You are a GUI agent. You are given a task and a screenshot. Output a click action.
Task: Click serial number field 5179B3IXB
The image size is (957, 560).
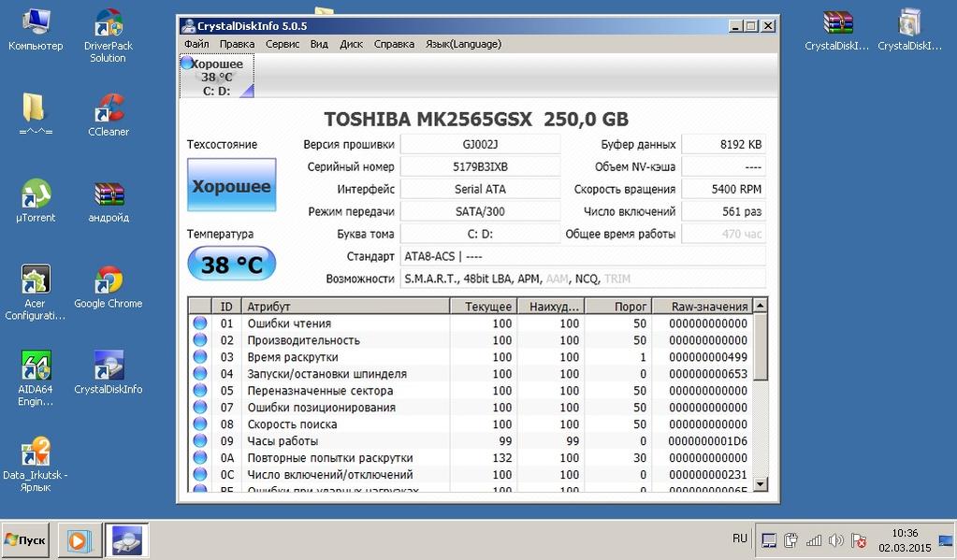click(x=480, y=166)
